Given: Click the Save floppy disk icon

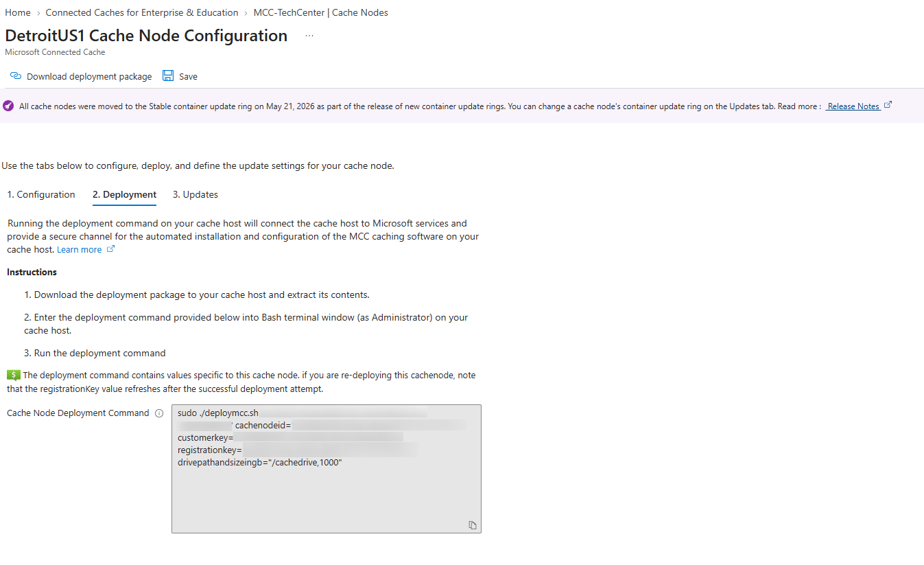Looking at the screenshot, I should [x=168, y=76].
